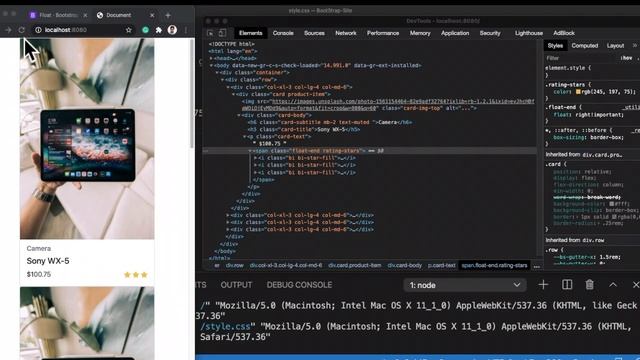This screenshot has width=640, height=360.
Task: Open the Security tab in DevTools
Action: (490, 33)
